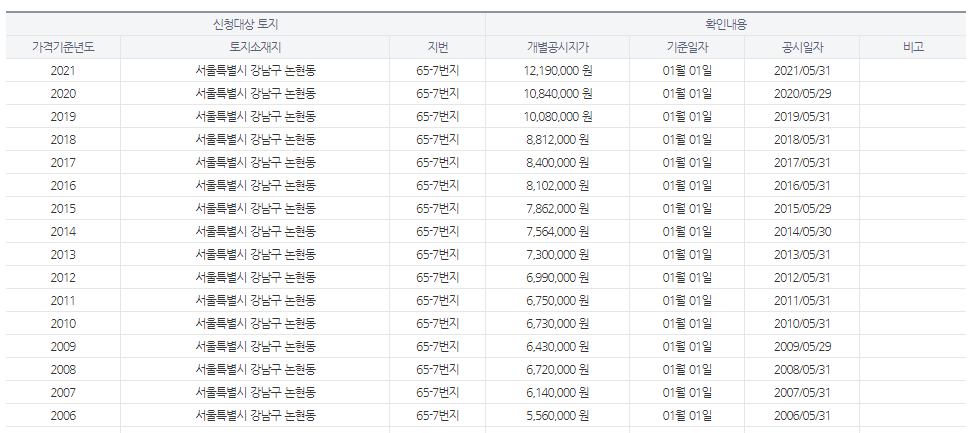Click the announcement date 2018/05/31
This screenshot has height=433, width=971.
click(x=802, y=139)
